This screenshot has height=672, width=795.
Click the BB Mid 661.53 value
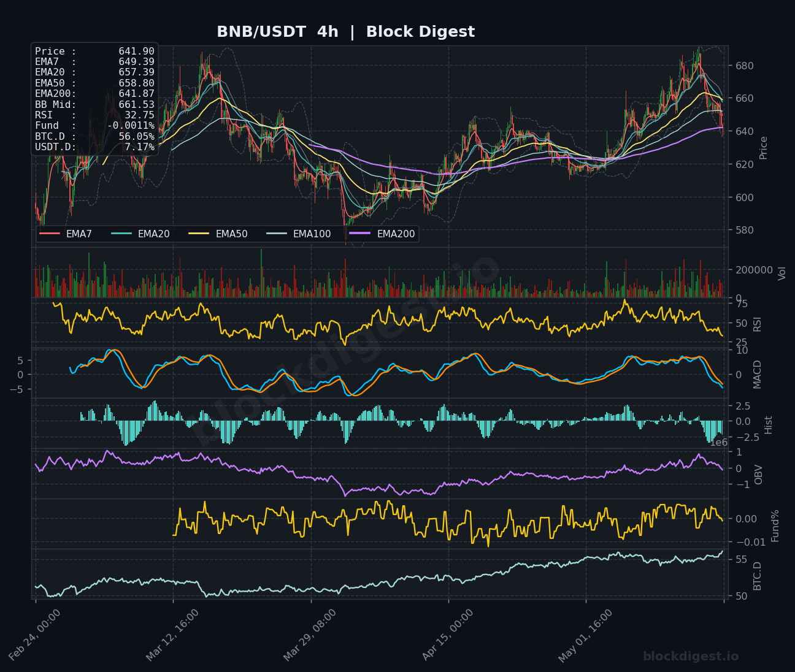[x=136, y=105]
